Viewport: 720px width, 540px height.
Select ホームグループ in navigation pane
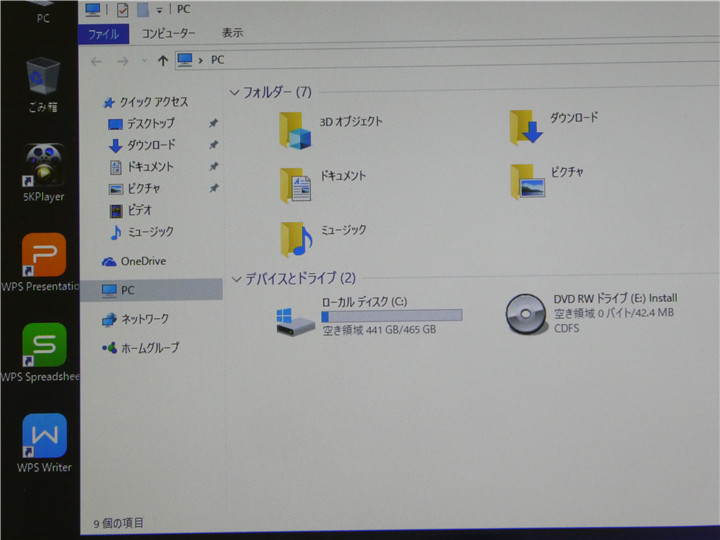coord(141,348)
